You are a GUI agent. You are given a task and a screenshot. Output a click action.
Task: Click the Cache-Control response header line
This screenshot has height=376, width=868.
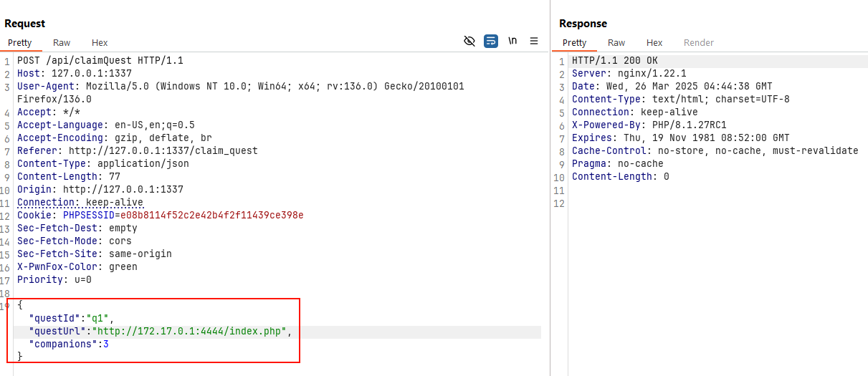tap(715, 151)
